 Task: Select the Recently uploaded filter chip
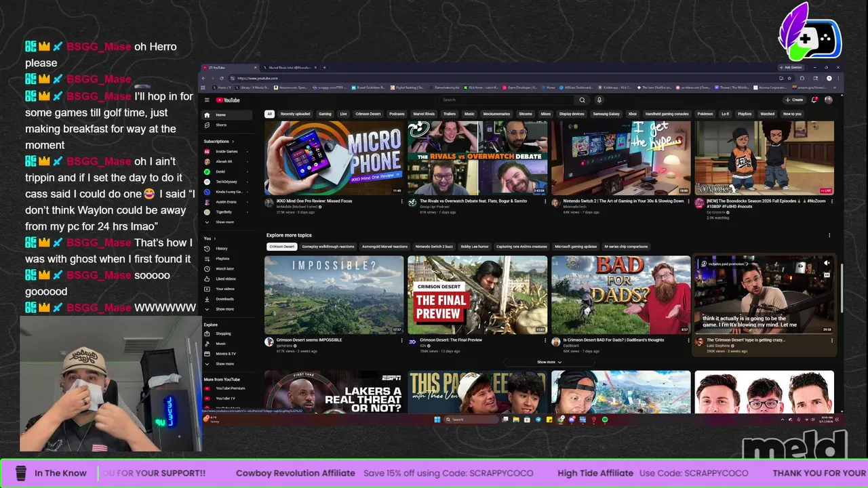tap(295, 114)
